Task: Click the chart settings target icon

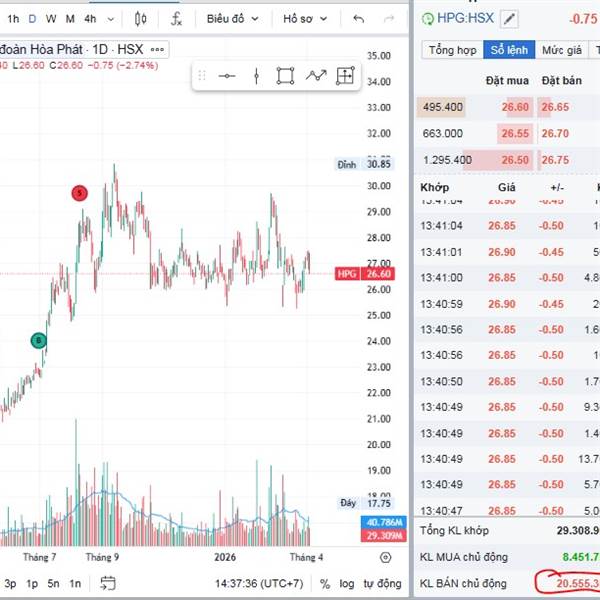Action: click(385, 558)
